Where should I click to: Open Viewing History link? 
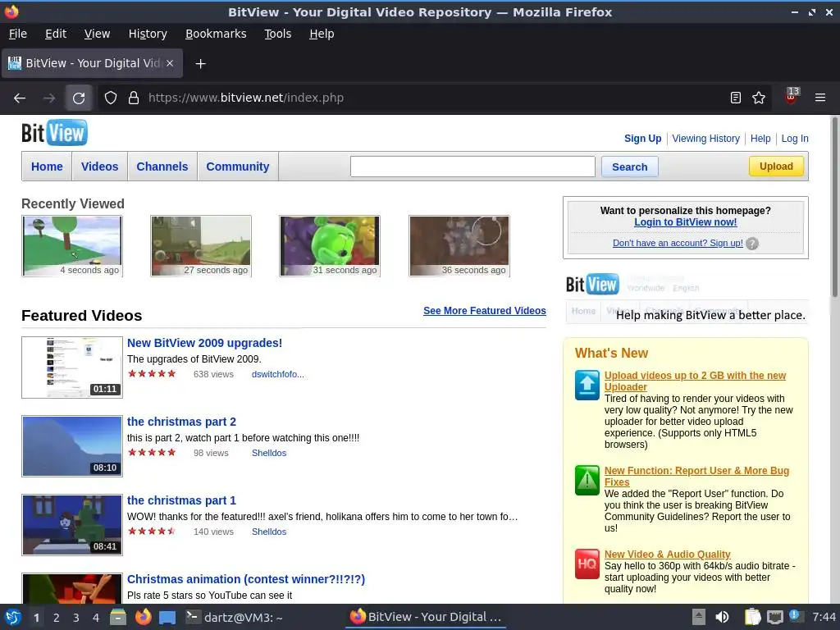(705, 138)
